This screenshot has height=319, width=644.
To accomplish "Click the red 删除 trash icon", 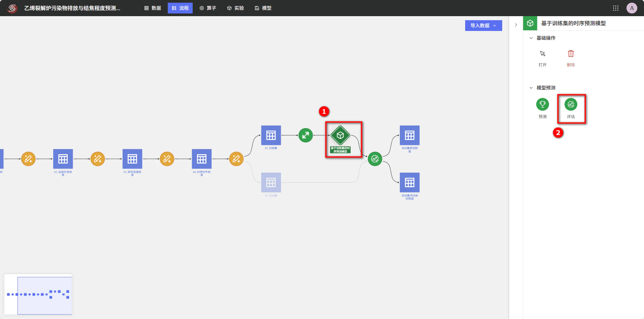I will point(571,54).
